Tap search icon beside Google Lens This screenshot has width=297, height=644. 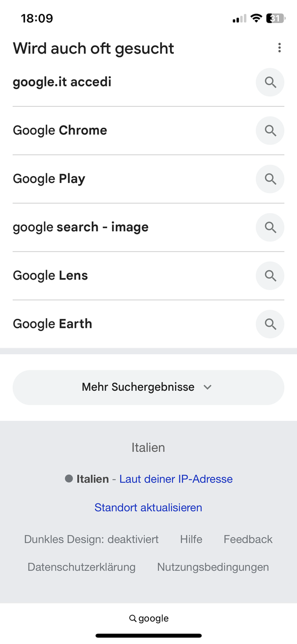point(270,275)
